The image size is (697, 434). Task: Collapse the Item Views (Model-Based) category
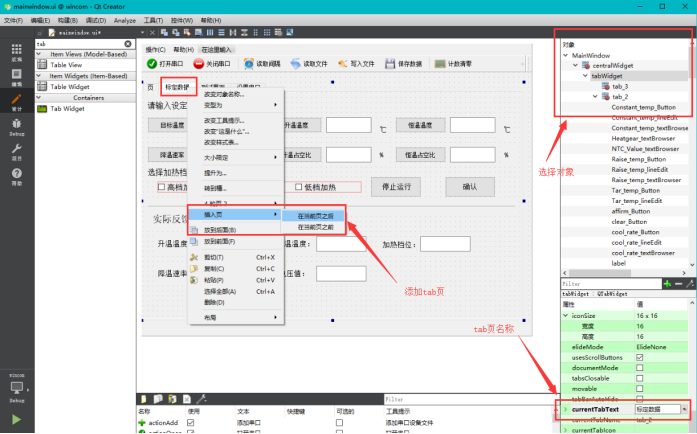point(39,54)
